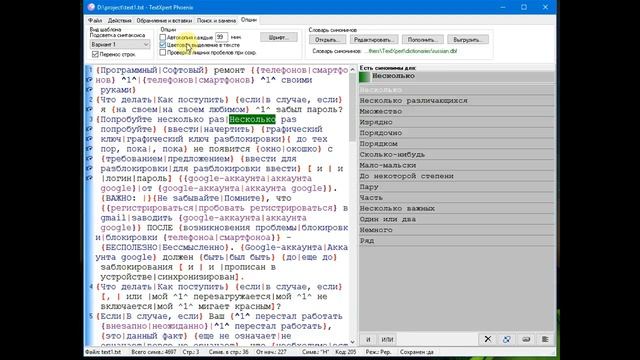This screenshot has width=640, height=360.
Task: Click the И button below the synonyms
Action: (368, 339)
